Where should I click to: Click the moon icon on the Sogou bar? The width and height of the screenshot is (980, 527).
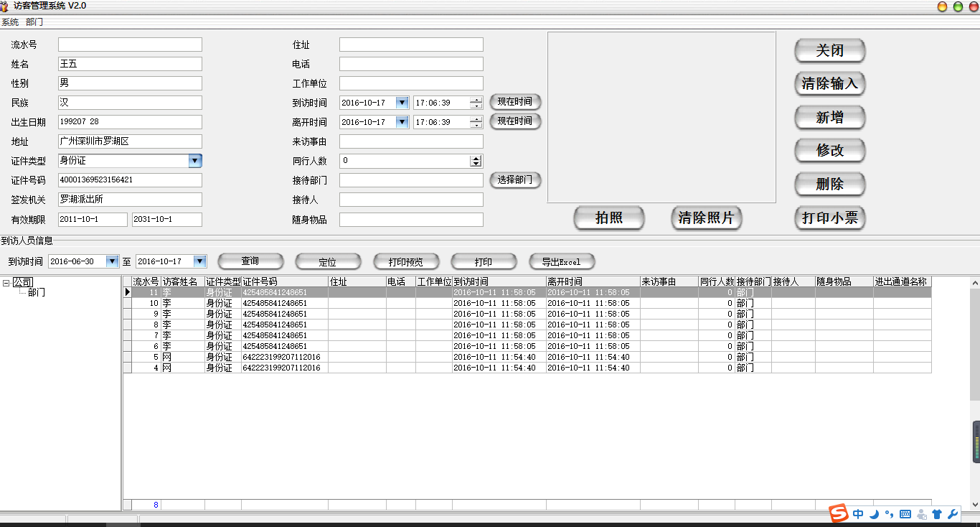[874, 514]
